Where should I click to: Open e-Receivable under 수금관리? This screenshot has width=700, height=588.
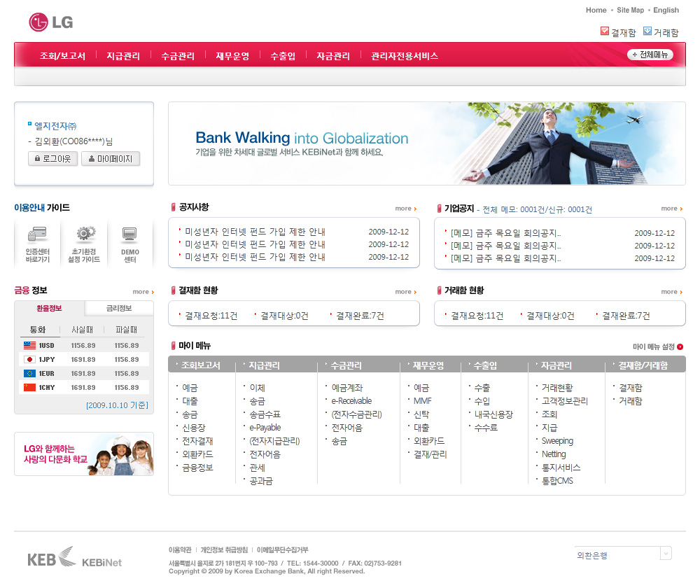(351, 401)
